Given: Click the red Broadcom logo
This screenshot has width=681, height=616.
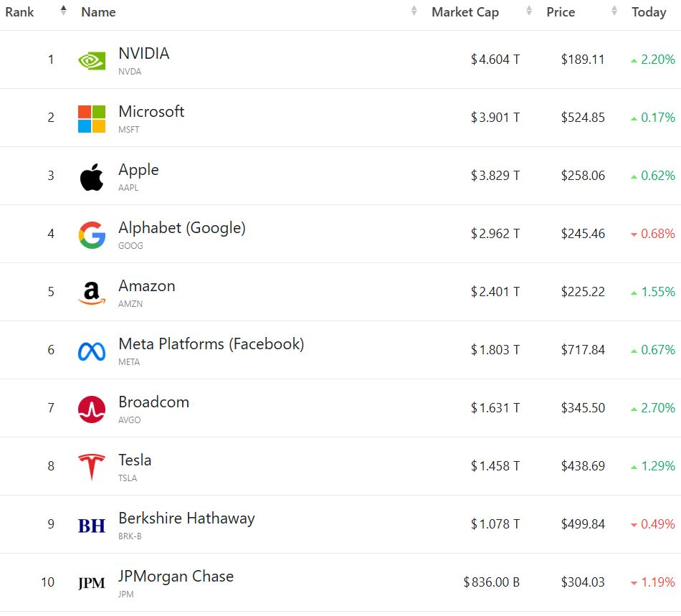Looking at the screenshot, I should pyautogui.click(x=92, y=409).
